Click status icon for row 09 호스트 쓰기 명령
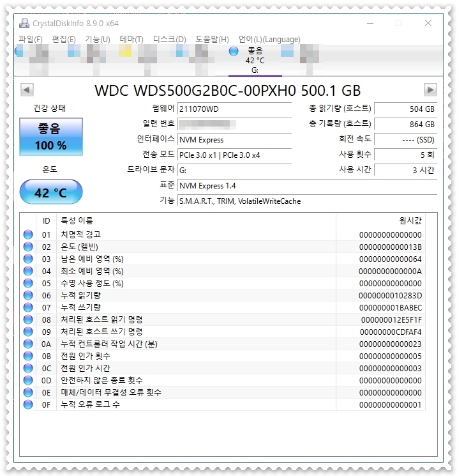Screen dimensions: 457x476 point(28,332)
